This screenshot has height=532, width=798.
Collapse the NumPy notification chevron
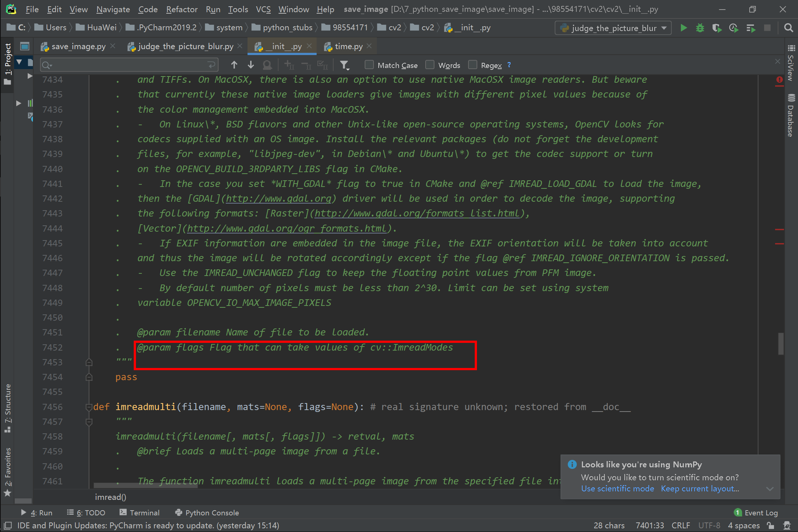770,489
